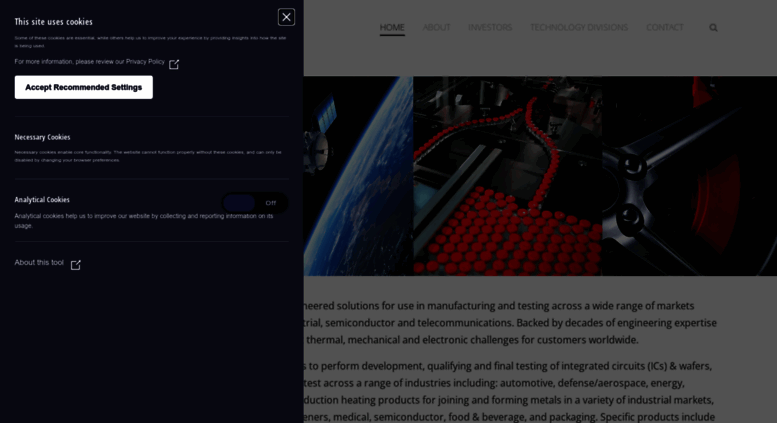This screenshot has height=423, width=777.
Task: Click the 'This site uses cookies' title
Action: (x=54, y=22)
